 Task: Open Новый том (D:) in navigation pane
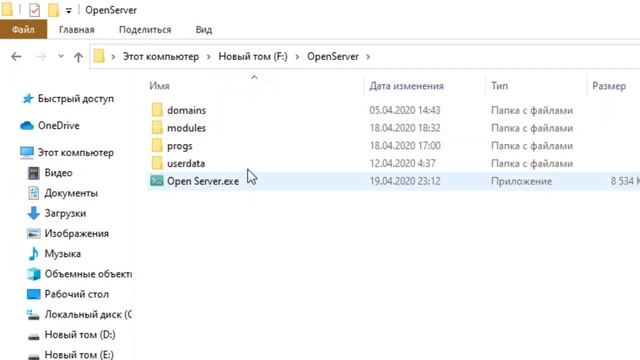80,335
